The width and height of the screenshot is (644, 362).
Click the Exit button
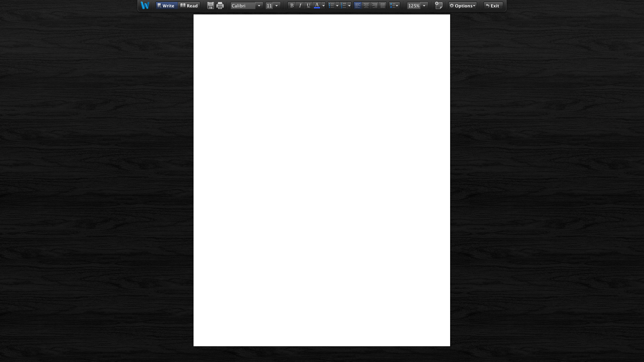(493, 6)
